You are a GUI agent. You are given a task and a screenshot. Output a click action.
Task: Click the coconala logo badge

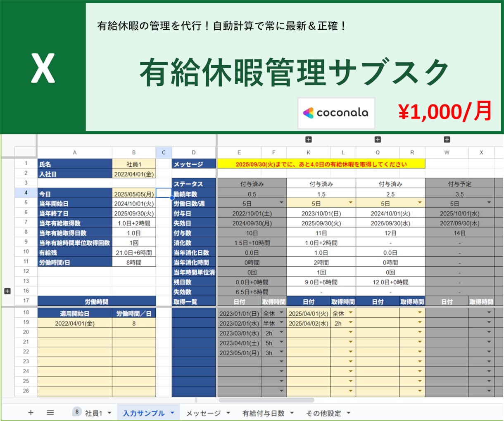pos(336,113)
